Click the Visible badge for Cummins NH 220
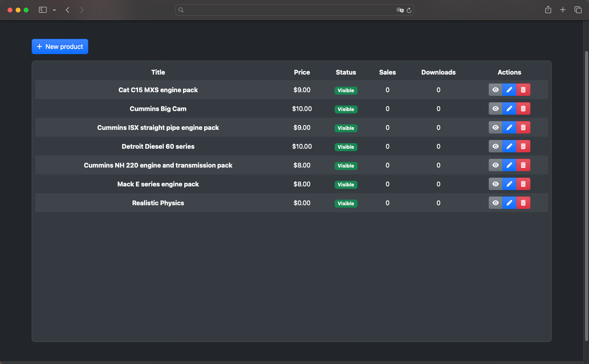Screen dimensions: 589x364 point(346,166)
